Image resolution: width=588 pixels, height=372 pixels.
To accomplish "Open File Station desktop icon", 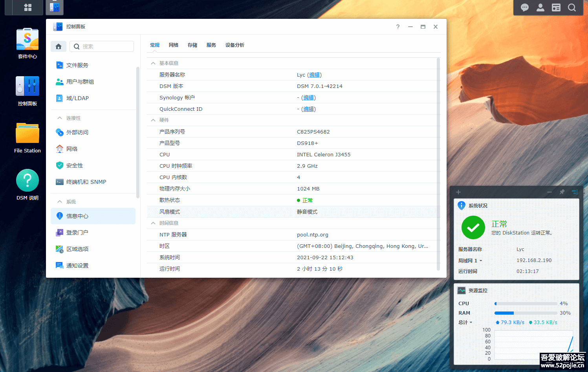I will (x=27, y=138).
